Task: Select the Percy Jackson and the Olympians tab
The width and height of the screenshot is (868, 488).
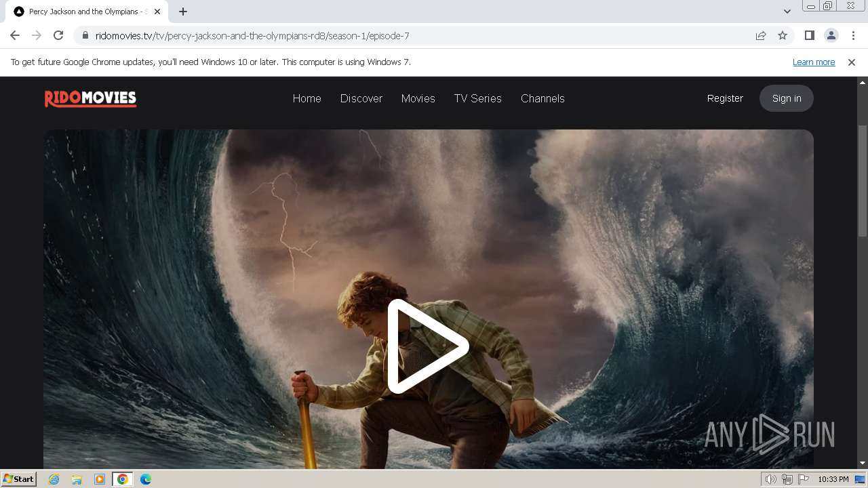Action: [x=87, y=12]
